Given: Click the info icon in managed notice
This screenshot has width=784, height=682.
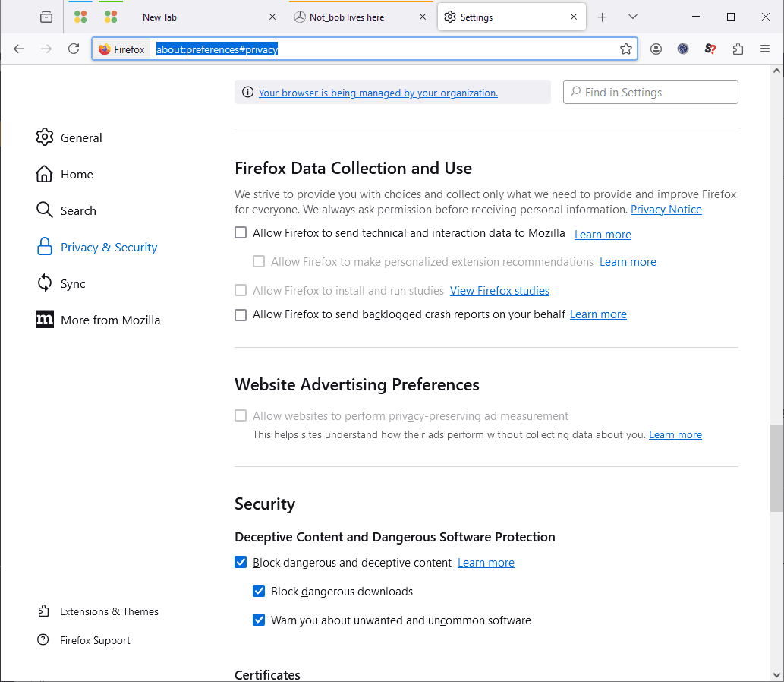Looking at the screenshot, I should 247,93.
